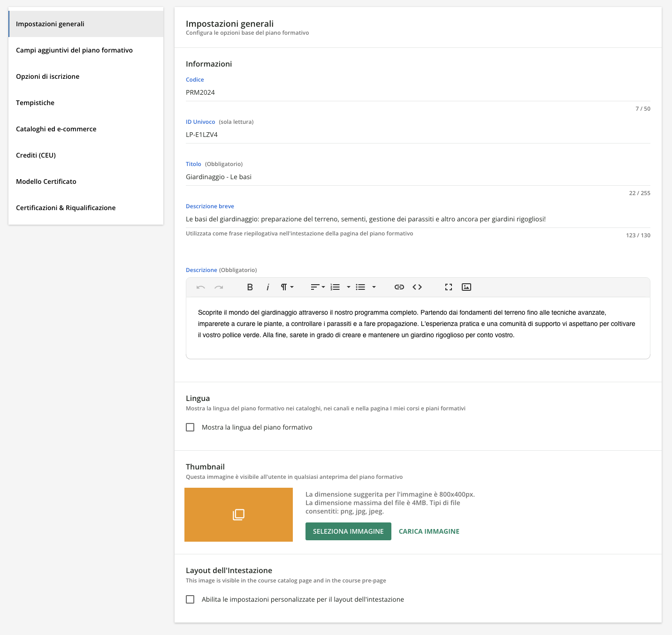Click into the 'Titolo' input field
The image size is (672, 635).
(418, 177)
